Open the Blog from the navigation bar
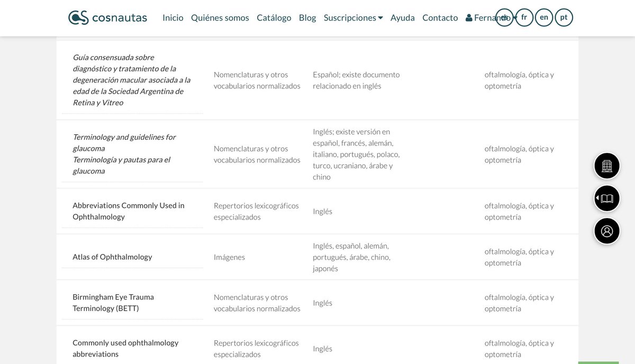Image resolution: width=635 pixels, height=364 pixels. point(307,17)
